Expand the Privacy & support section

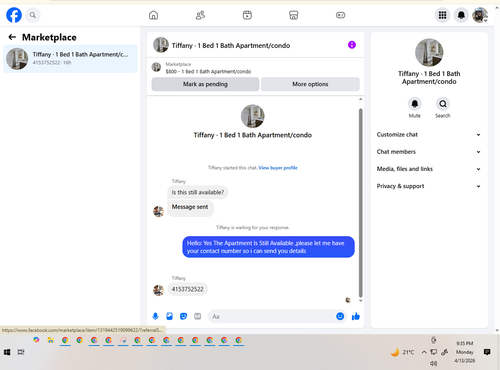tap(429, 186)
